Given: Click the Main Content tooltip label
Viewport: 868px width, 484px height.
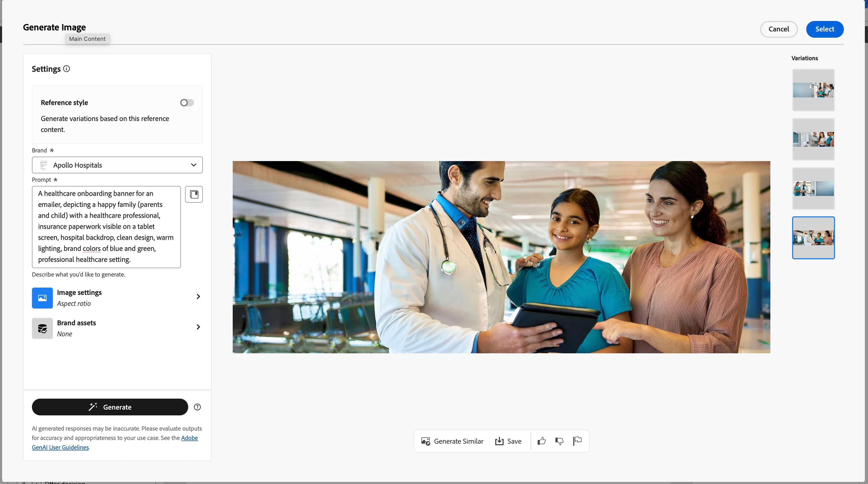Looking at the screenshot, I should click(87, 39).
